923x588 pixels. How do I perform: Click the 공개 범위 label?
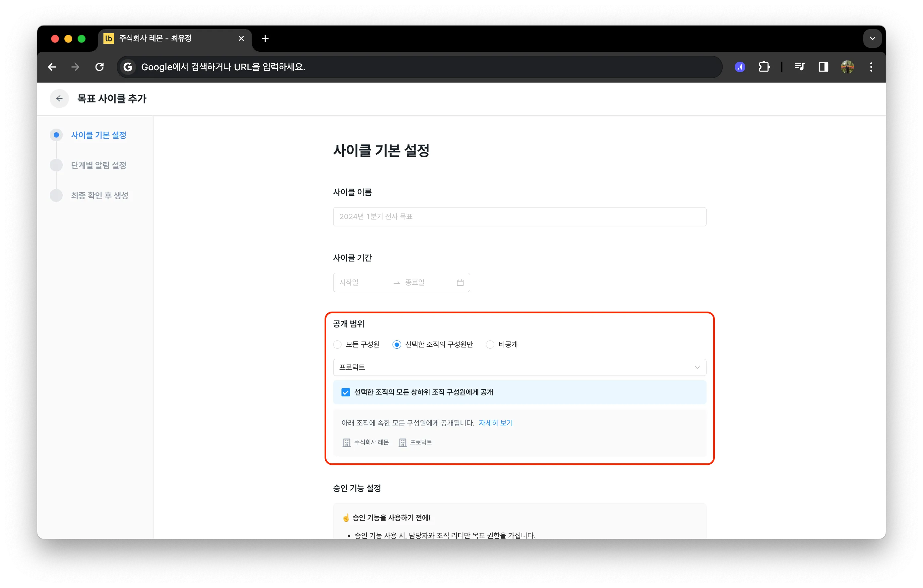348,323
